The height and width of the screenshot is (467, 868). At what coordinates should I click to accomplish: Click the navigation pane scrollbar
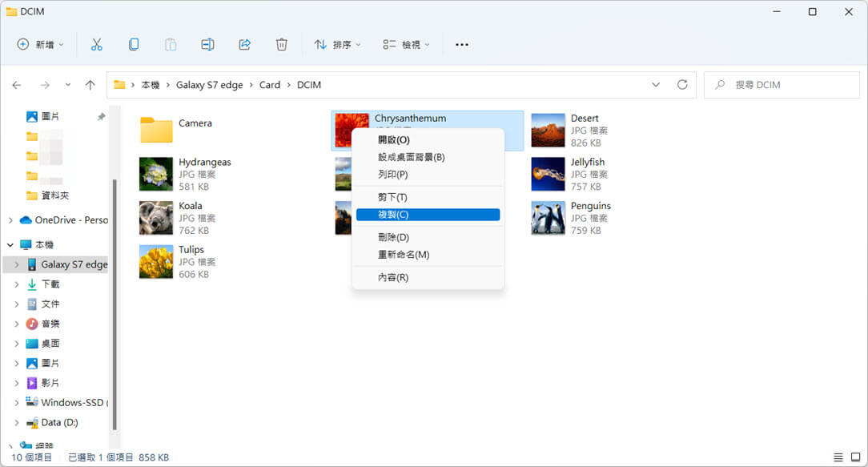[115, 304]
